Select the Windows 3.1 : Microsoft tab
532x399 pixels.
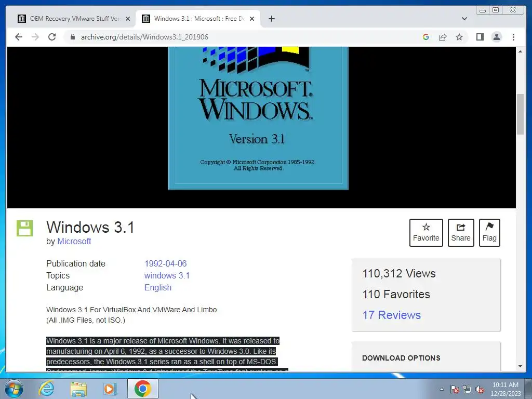tap(198, 19)
